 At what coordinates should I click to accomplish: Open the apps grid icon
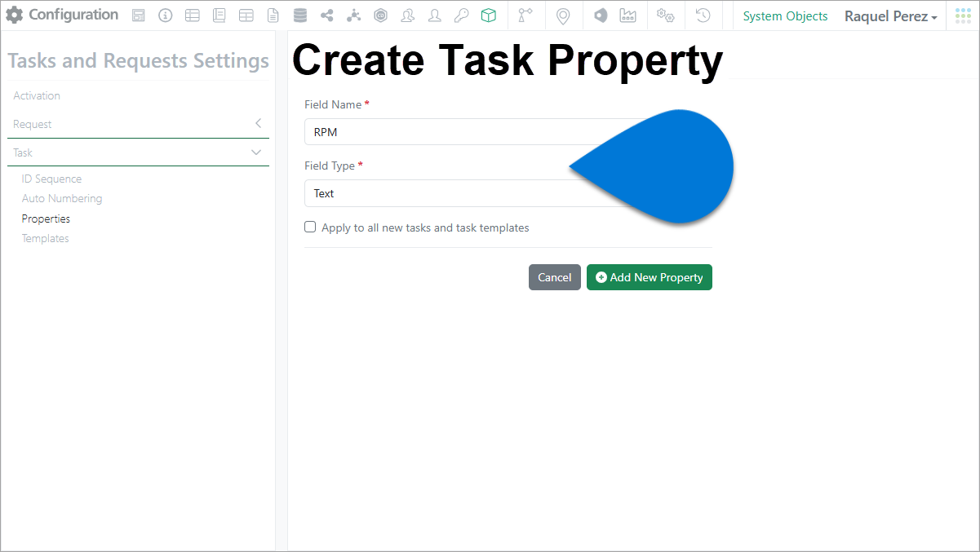963,15
